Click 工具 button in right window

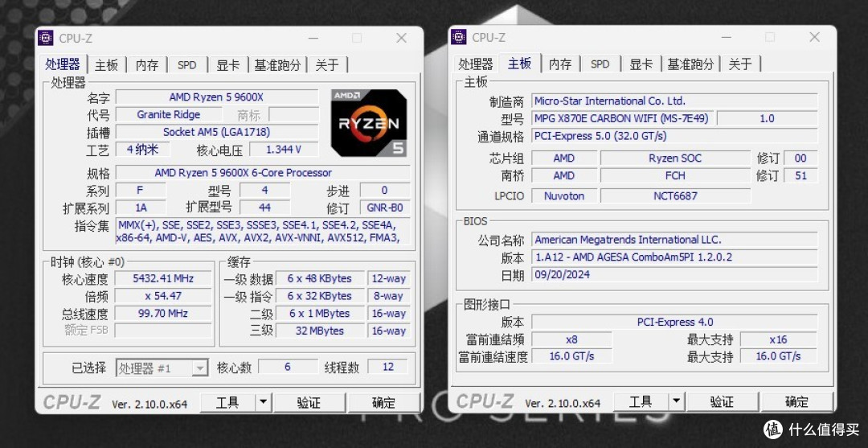641,401
